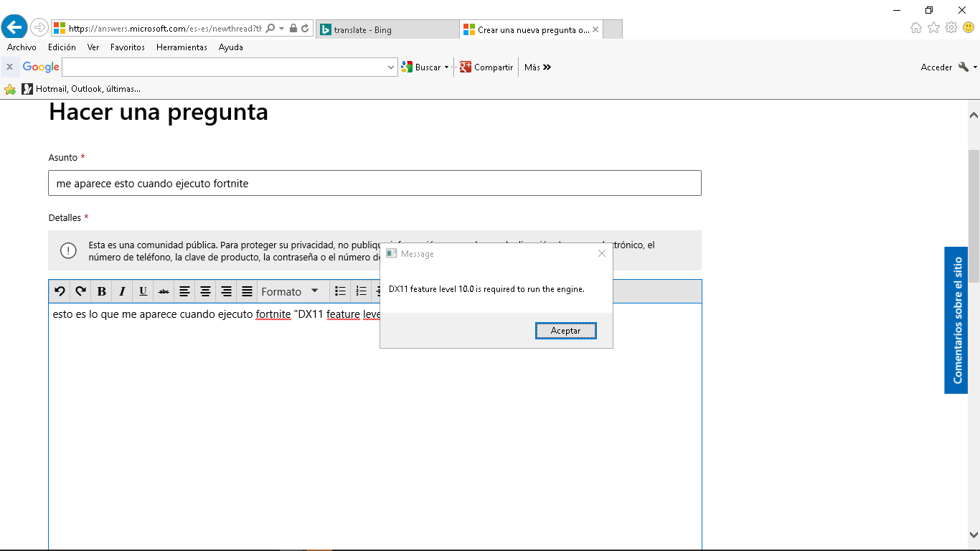Image resolution: width=980 pixels, height=551 pixels.
Task: Toggle Strikethrough formatting in the editor
Action: 164,291
